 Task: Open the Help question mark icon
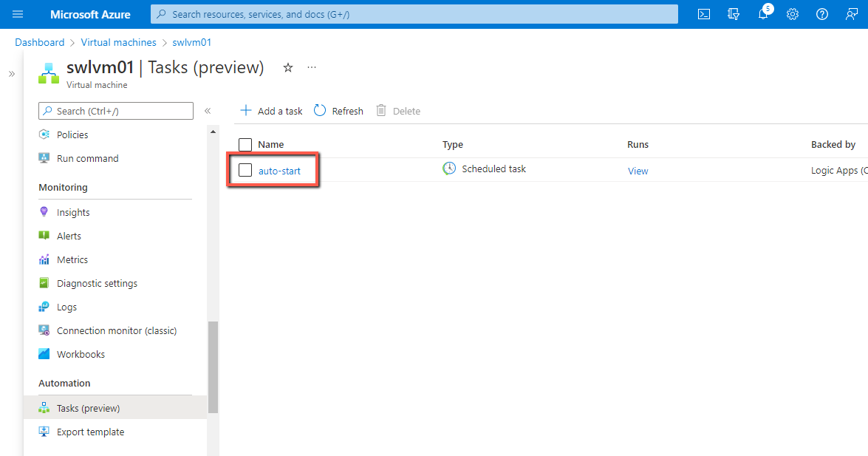click(822, 14)
